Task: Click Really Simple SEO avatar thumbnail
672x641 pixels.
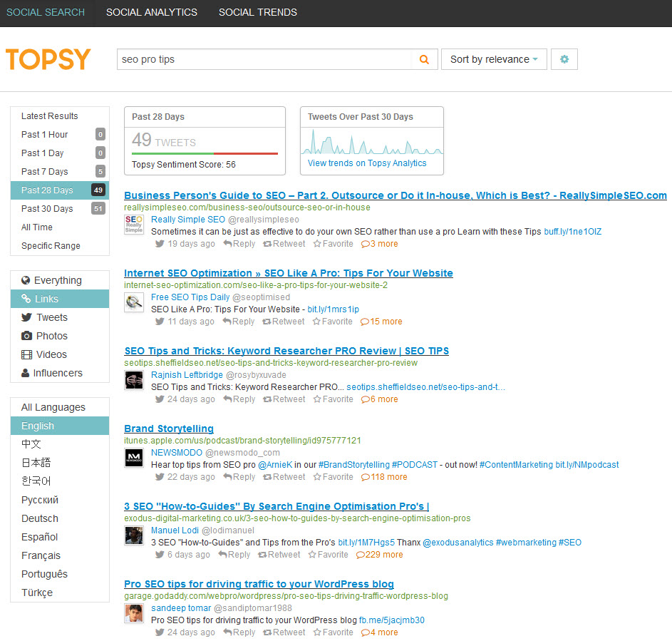Action: coord(134,225)
